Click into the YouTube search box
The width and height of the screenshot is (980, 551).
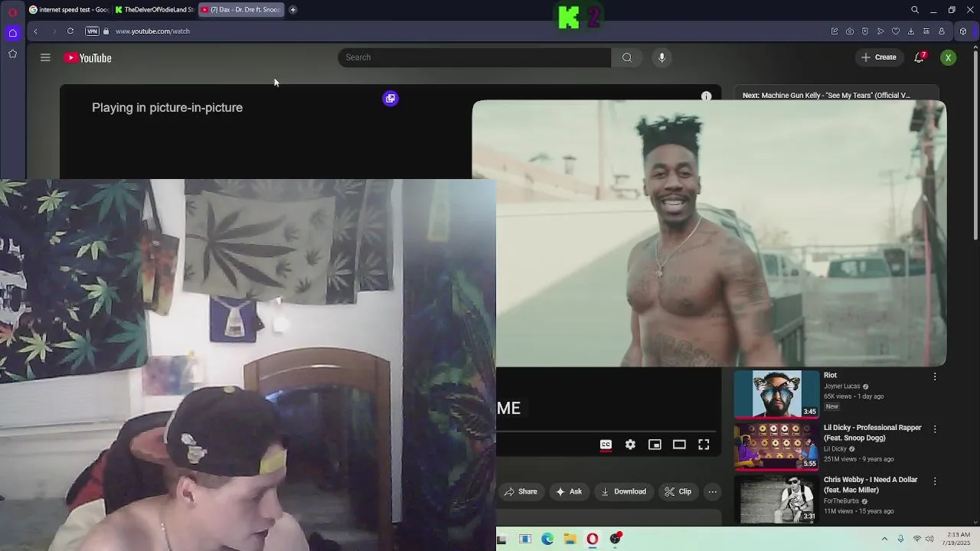[x=474, y=57]
